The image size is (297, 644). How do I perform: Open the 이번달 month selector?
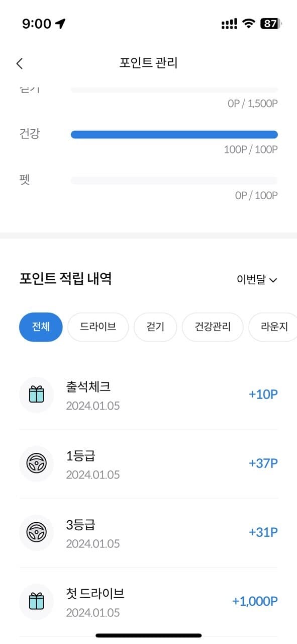tap(256, 280)
